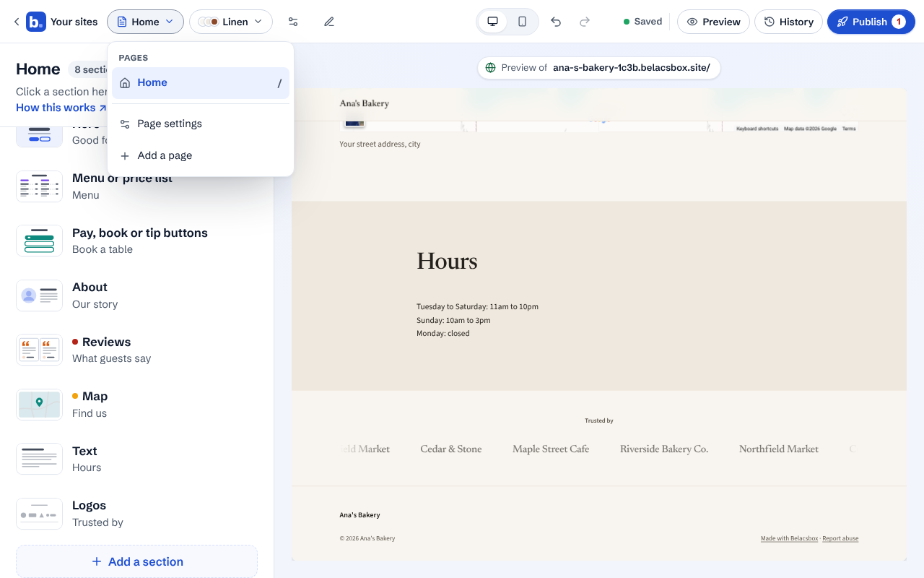
Task: Click the Report abuse link
Action: (840, 538)
